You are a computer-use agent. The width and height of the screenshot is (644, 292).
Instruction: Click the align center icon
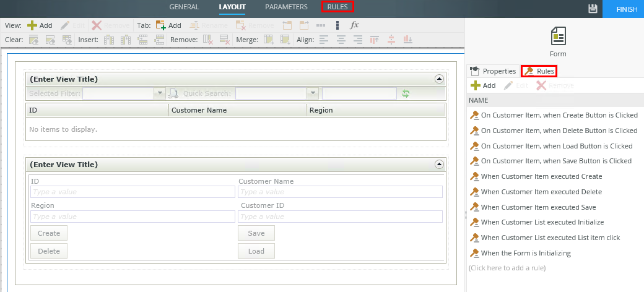tap(341, 40)
